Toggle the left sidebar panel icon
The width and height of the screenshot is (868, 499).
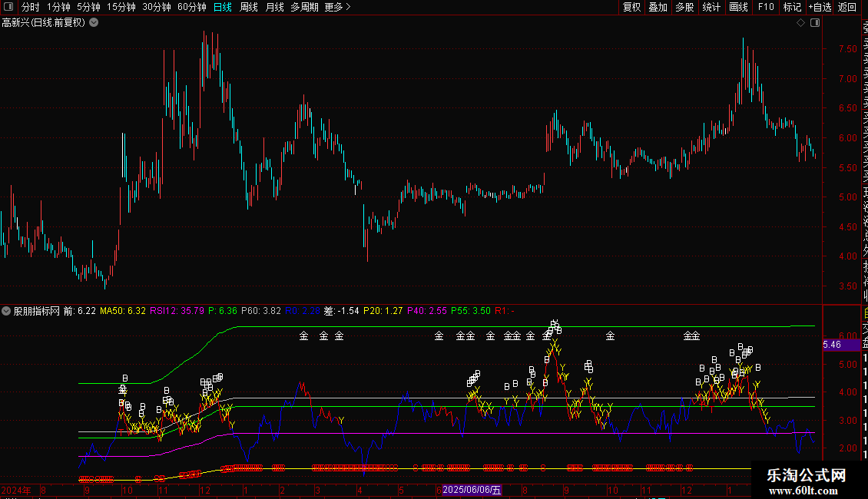click(8, 7)
